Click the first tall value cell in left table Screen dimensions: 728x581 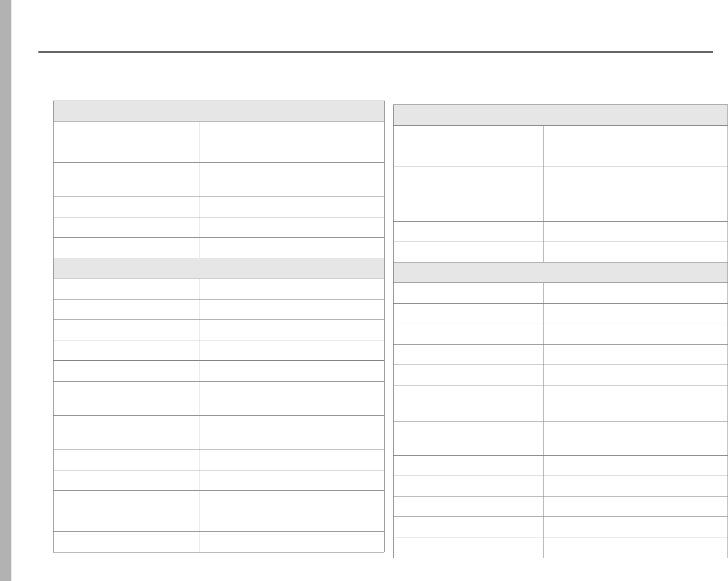[292, 142]
